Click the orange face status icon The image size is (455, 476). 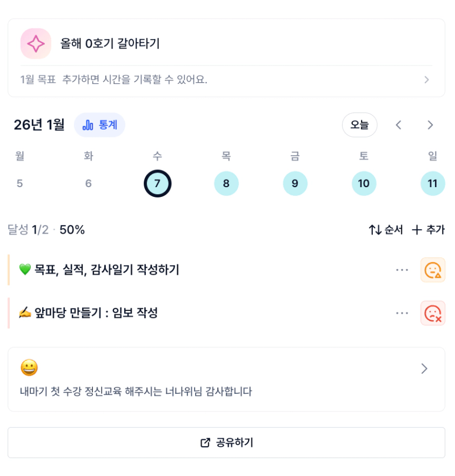click(432, 270)
